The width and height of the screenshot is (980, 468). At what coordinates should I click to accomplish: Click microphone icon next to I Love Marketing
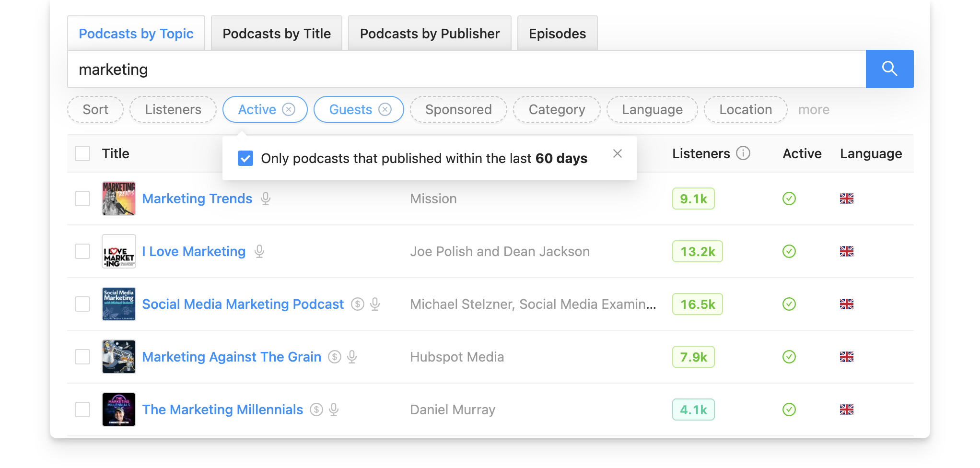tap(259, 251)
